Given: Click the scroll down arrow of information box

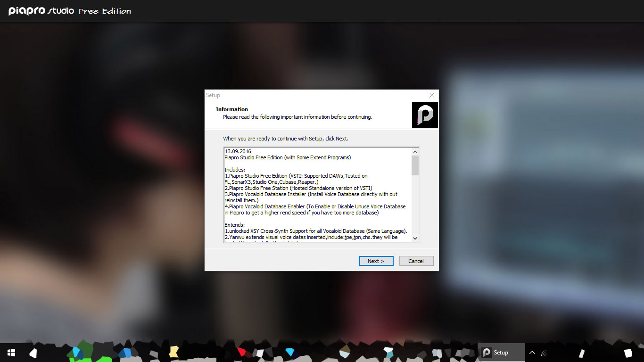Looking at the screenshot, I should pos(415,239).
